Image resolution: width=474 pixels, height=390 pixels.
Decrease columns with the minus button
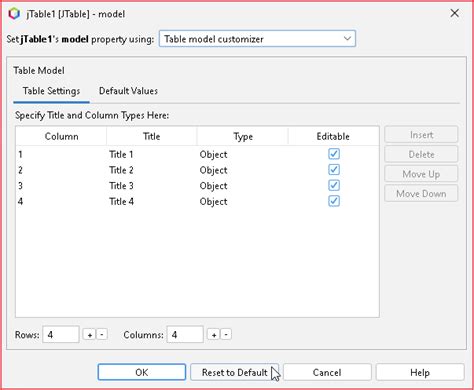tap(226, 334)
